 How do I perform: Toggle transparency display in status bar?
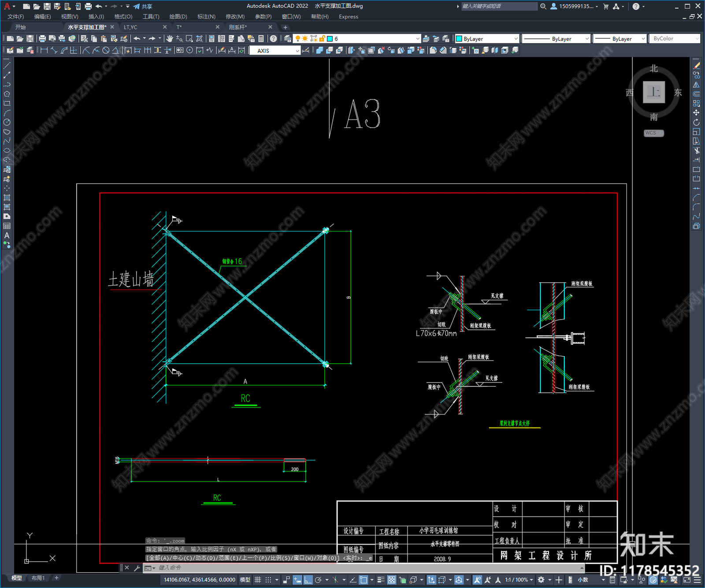click(391, 580)
